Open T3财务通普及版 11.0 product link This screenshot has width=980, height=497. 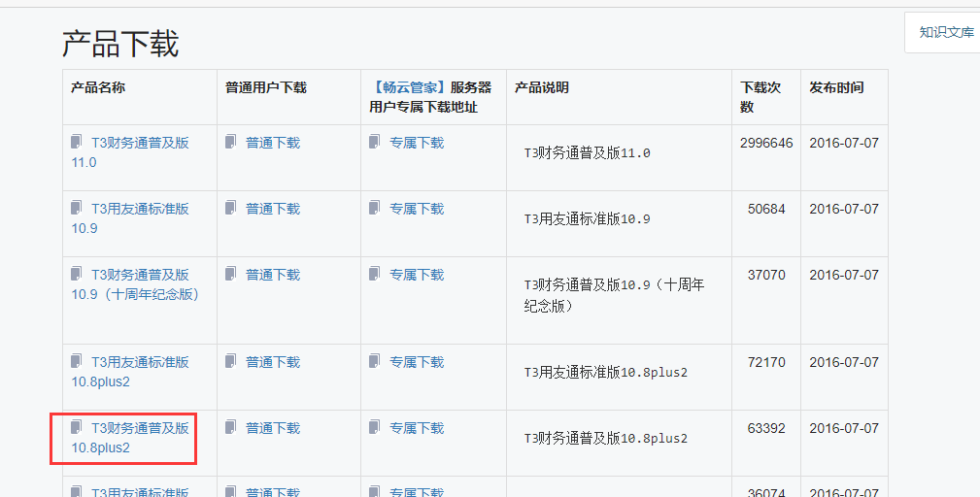[130, 152]
